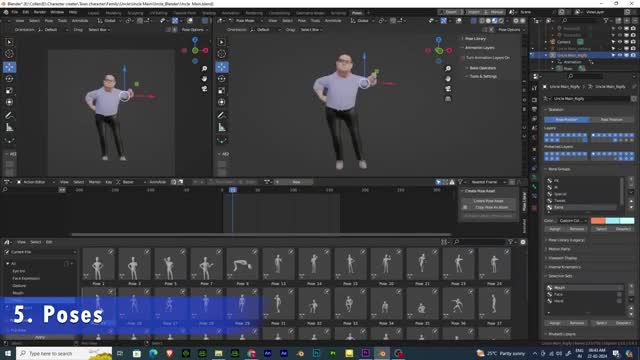Image resolution: width=640 pixels, height=360 pixels.
Task: Click Select button under Bone Groups
Action: 601,229
